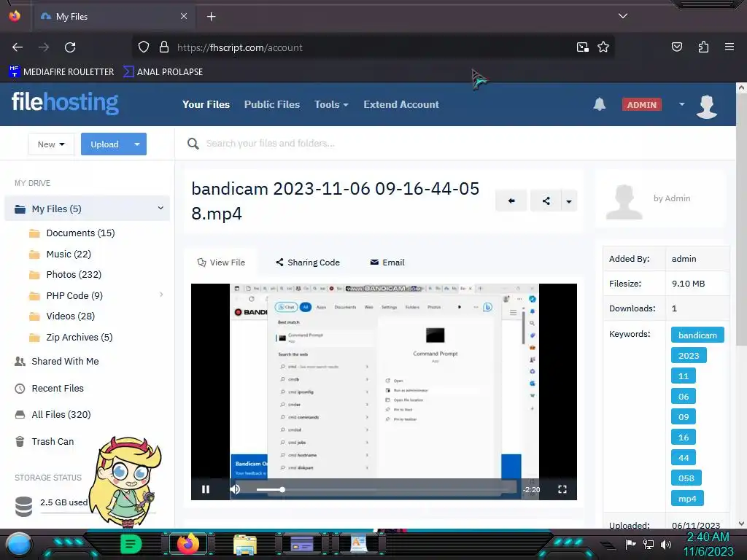Screen dimensions: 747x560
Task: Go to Public Files
Action: [x=272, y=104]
